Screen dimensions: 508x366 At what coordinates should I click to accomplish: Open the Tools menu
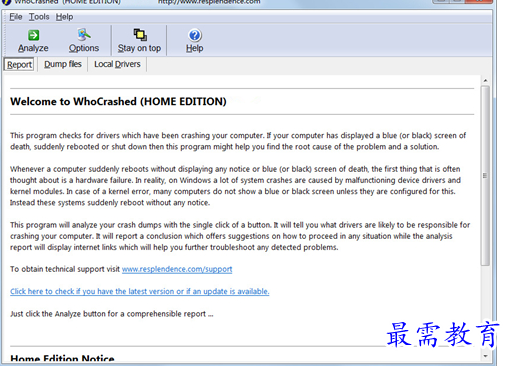(39, 17)
